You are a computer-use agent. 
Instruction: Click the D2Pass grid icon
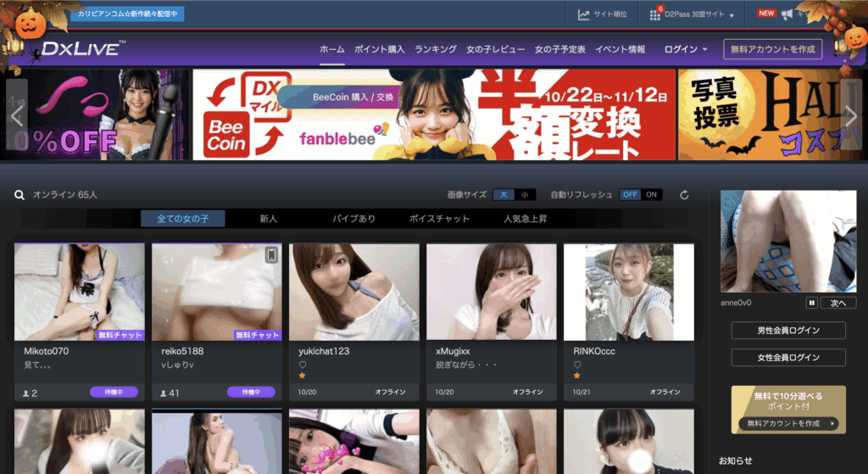(x=655, y=15)
